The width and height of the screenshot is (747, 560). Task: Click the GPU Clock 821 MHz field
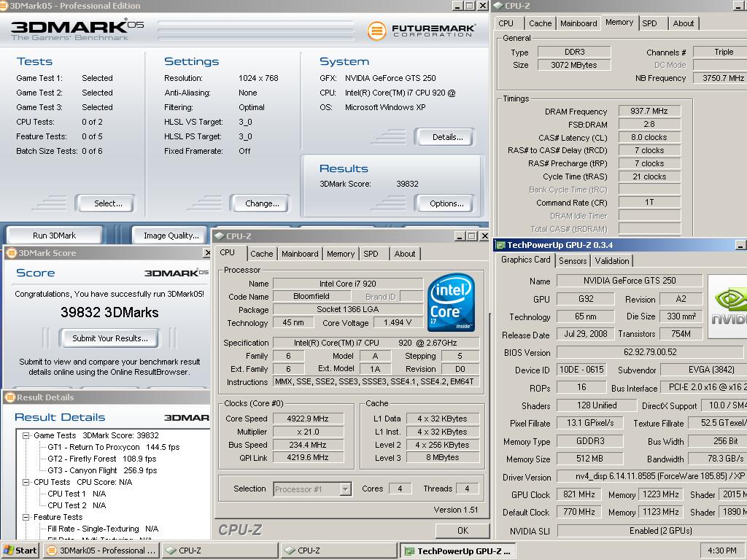point(578,494)
